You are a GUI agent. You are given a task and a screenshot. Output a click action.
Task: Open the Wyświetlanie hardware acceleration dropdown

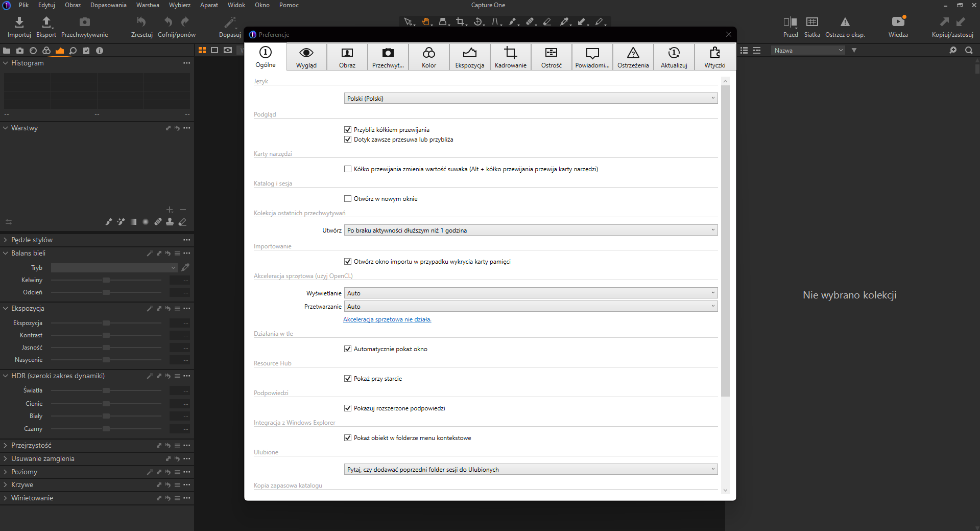tap(531, 293)
